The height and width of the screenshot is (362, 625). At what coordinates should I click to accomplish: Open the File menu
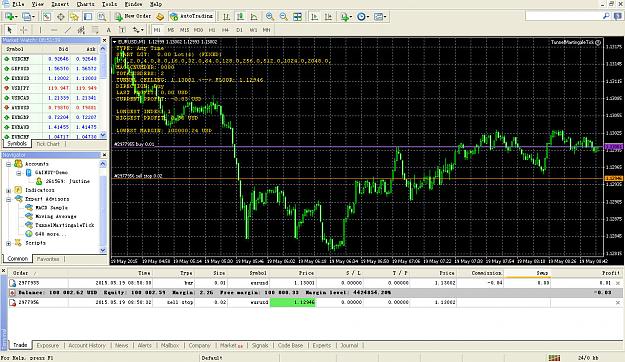tap(18, 4)
